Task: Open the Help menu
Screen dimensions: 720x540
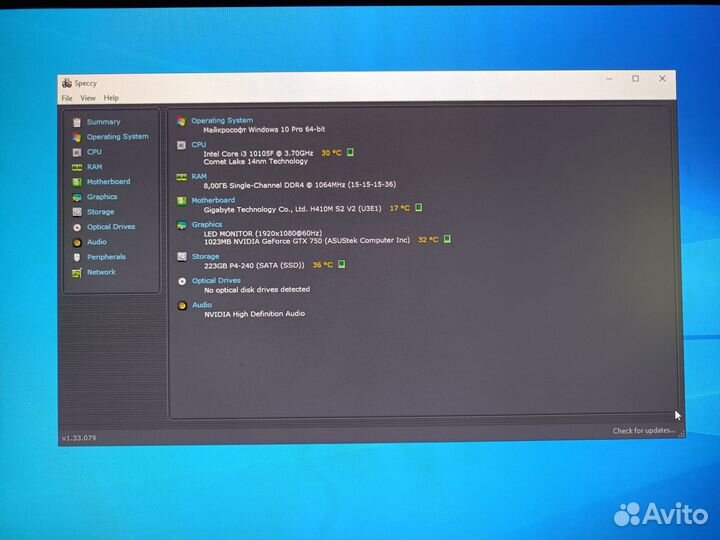Action: click(x=111, y=98)
